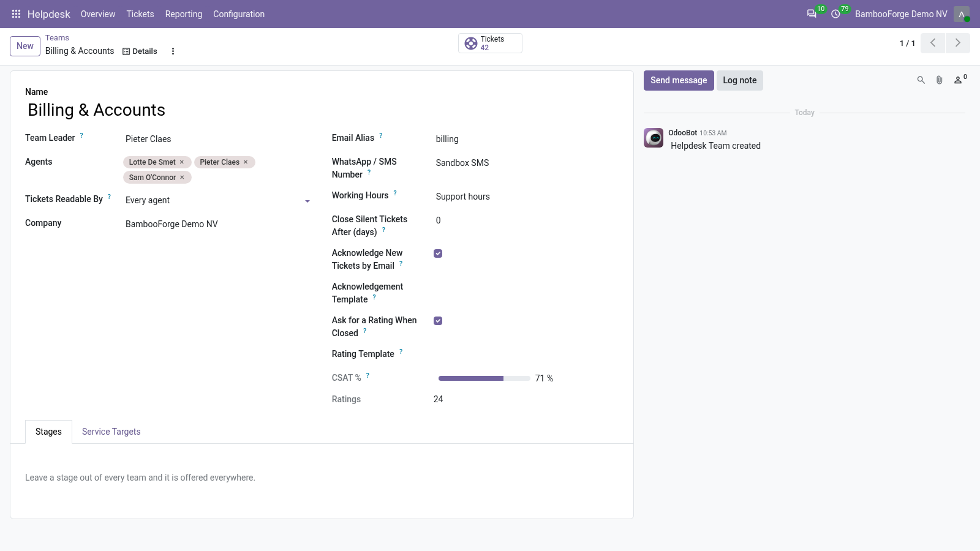Open Working Hours selection field
This screenshot has width=980, height=551.
click(526, 197)
